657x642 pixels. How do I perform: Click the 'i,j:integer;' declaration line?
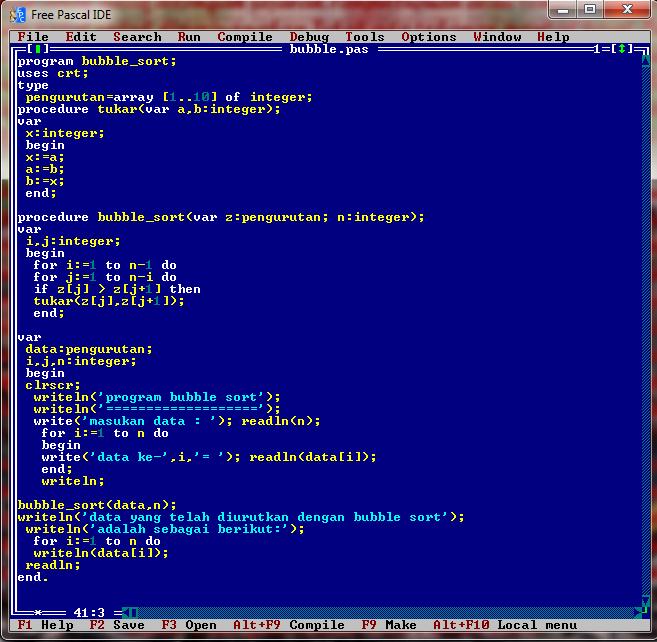click(73, 241)
